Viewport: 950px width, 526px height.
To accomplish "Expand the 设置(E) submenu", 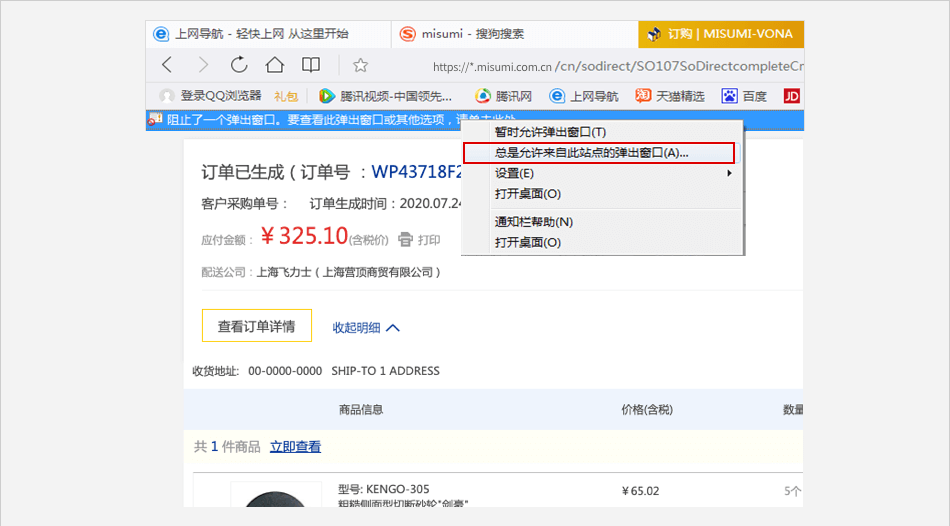I will pos(600,173).
